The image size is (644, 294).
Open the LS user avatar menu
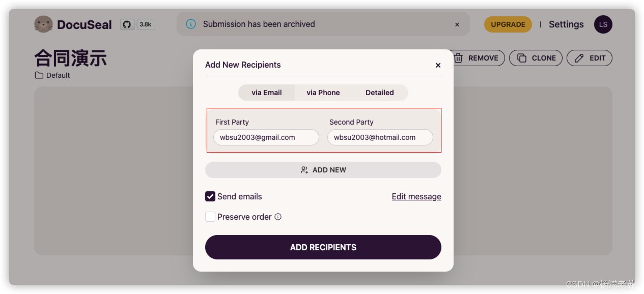pyautogui.click(x=603, y=24)
